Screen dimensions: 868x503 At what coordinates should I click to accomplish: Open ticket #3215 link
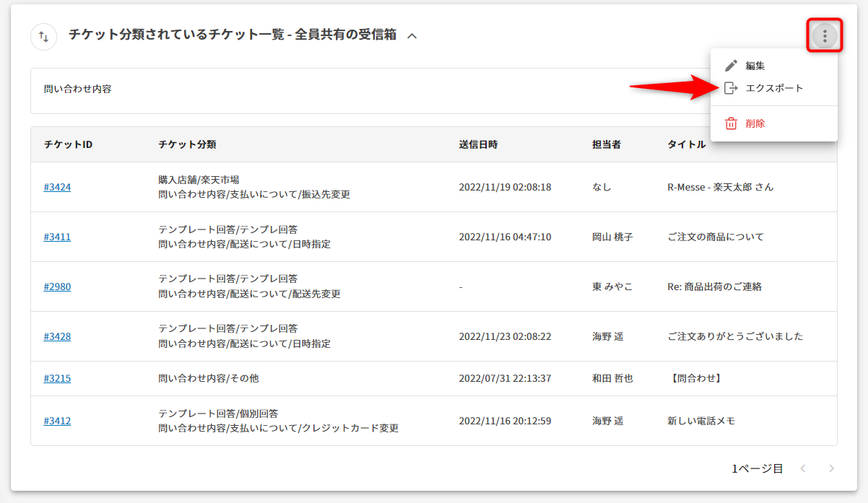pyautogui.click(x=57, y=378)
